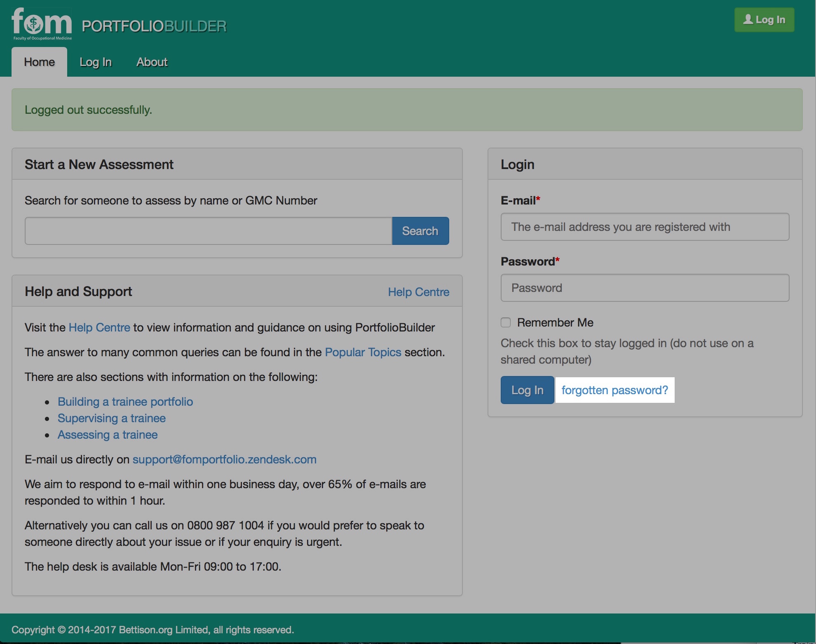
Task: Click the FOM Faculty of Occupational Medicine logo
Action: point(42,24)
